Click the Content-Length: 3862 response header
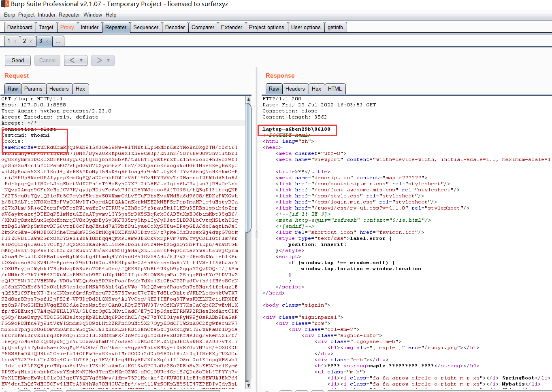 (295, 117)
